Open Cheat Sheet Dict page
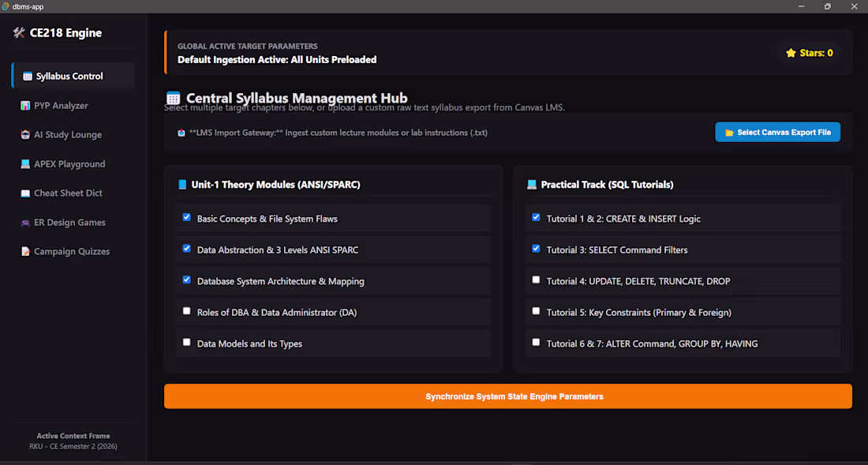Image resolution: width=868 pixels, height=465 pixels. 73,193
